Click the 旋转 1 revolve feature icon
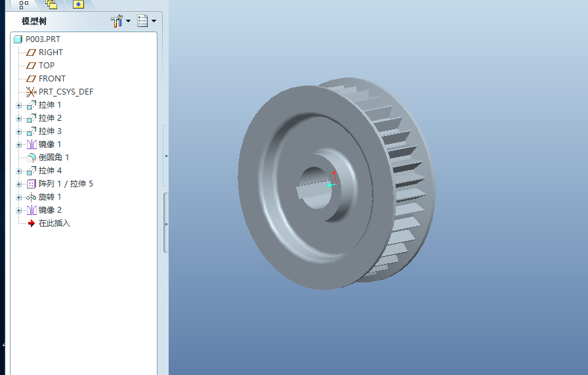The image size is (588, 375). coord(31,197)
